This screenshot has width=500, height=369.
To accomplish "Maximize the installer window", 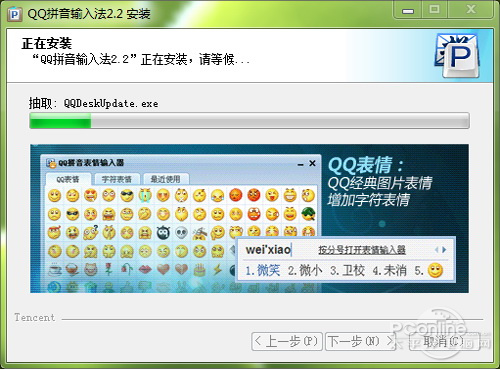I will pos(434,10).
